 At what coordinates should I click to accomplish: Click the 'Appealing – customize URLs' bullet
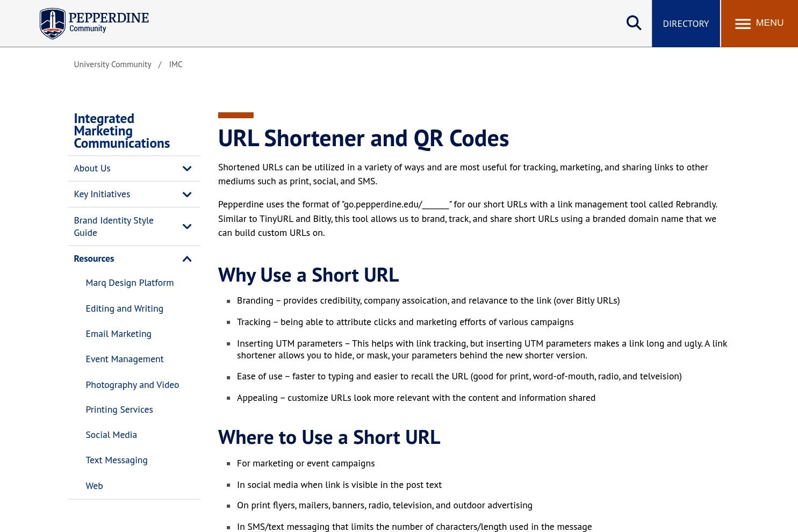click(x=416, y=398)
